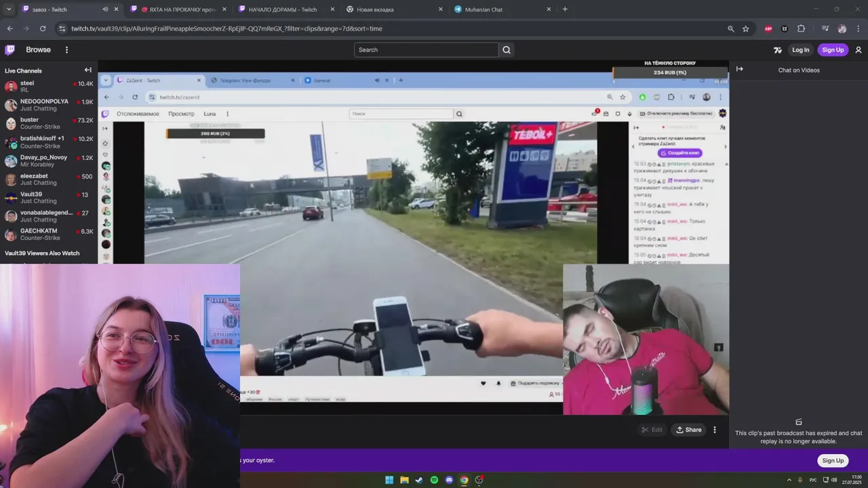This screenshot has width=868, height=488.
Task: Click the microphone tray icon
Action: [801, 480]
